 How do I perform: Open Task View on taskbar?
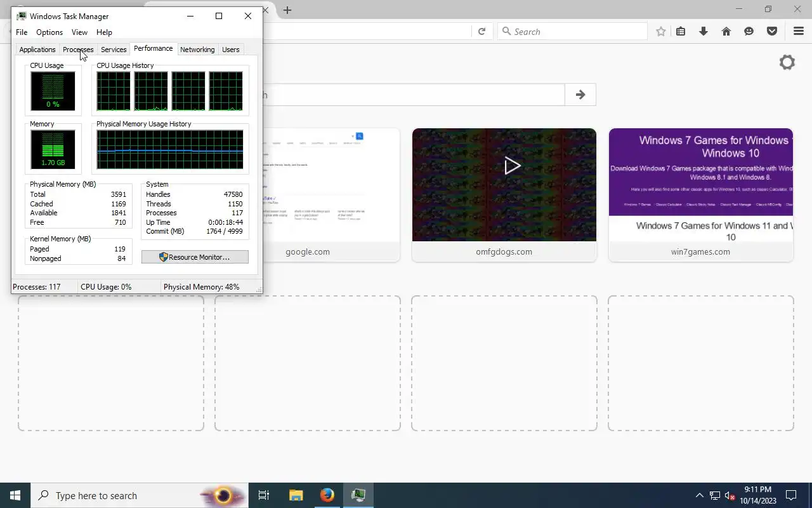(264, 495)
